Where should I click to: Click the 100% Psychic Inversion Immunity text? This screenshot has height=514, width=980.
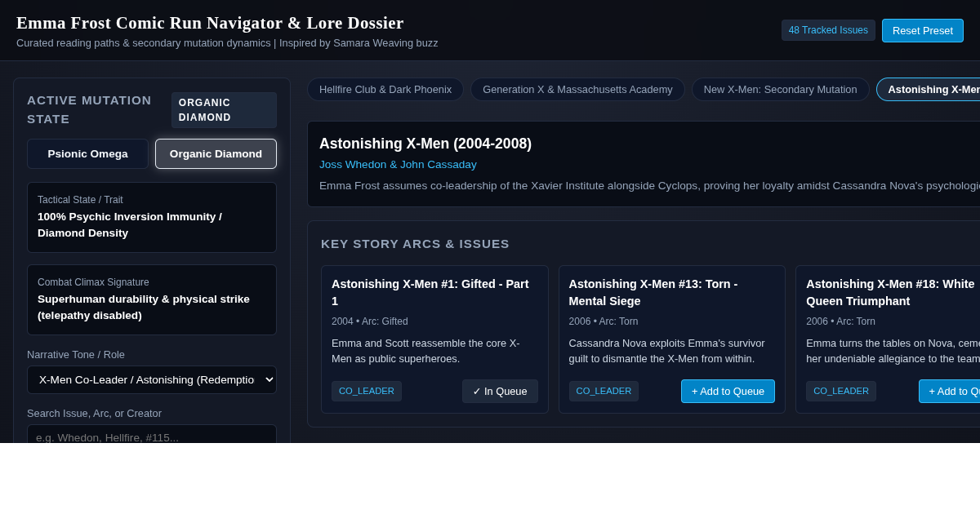point(130,225)
